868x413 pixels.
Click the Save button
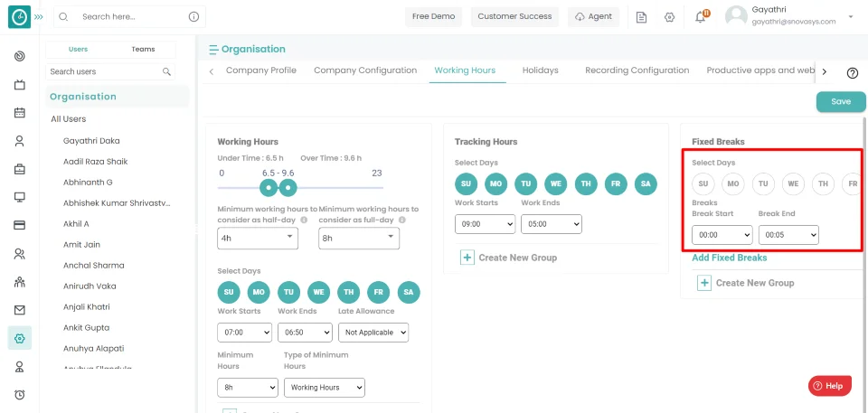click(840, 102)
